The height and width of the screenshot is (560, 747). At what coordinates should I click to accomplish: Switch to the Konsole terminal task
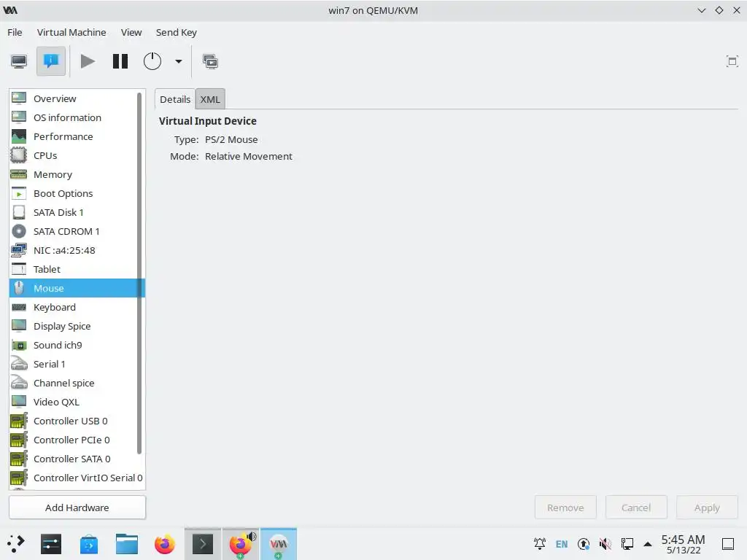coord(203,544)
